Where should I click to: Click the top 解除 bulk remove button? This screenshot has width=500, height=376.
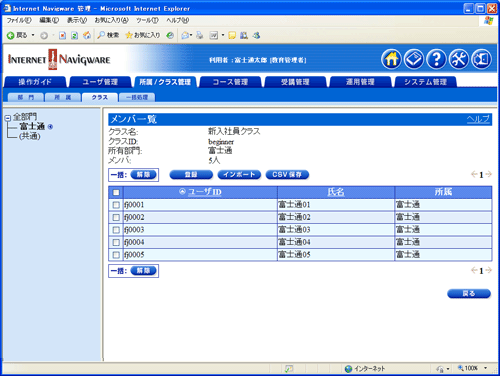[x=143, y=175]
